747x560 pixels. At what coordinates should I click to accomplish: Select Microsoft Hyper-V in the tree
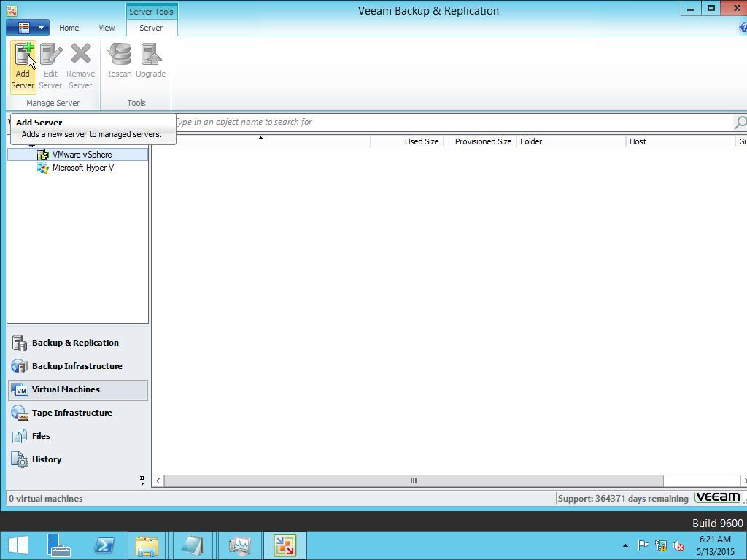pos(83,168)
